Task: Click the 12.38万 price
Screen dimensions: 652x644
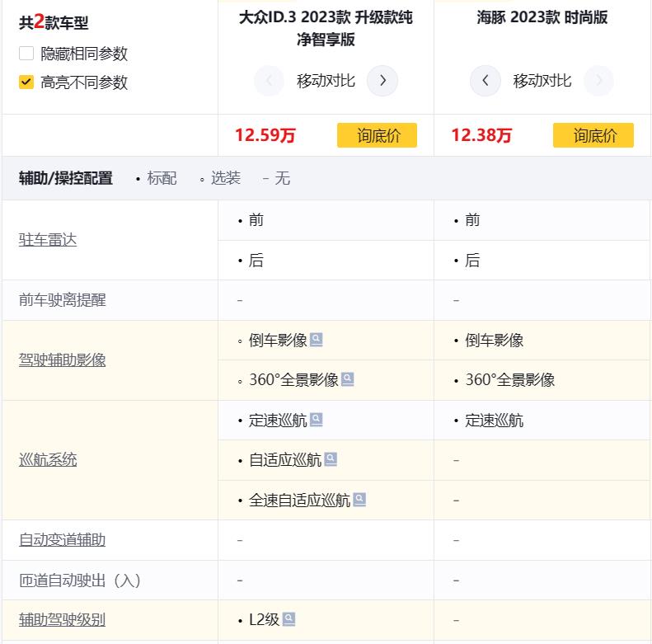Action: pyautogui.click(x=481, y=135)
